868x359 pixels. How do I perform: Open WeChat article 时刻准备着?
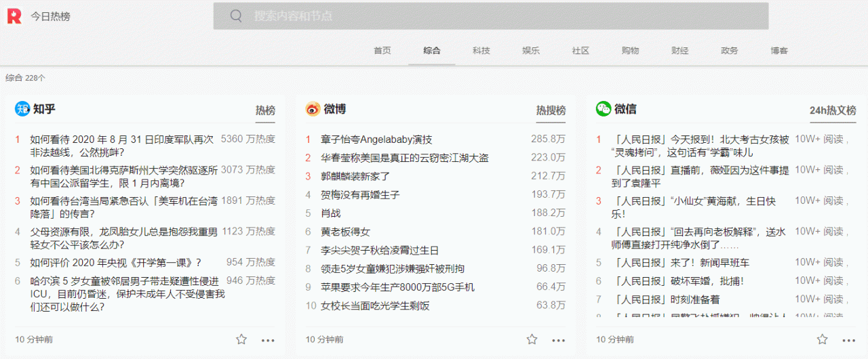coord(665,299)
